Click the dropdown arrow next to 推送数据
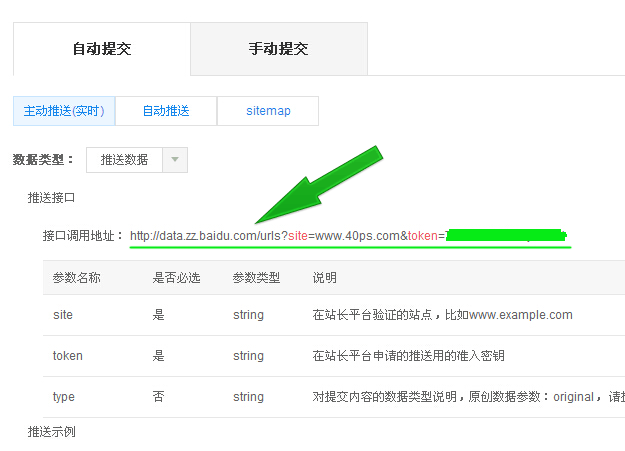625x451 pixels. (x=175, y=160)
